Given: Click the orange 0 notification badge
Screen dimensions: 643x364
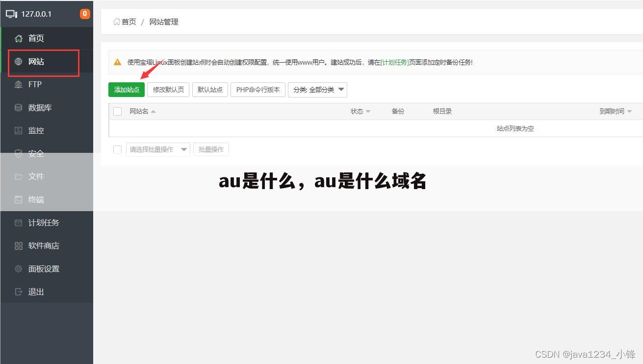Looking at the screenshot, I should click(85, 14).
